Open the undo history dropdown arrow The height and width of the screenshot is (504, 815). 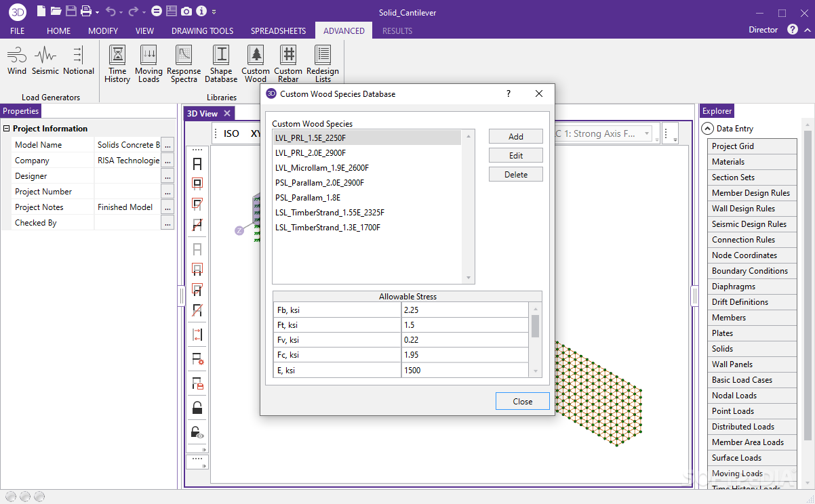tap(122, 12)
